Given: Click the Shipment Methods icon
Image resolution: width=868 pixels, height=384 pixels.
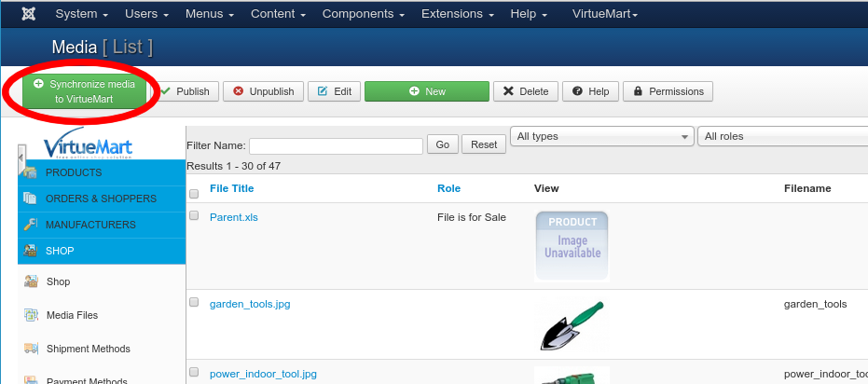Looking at the screenshot, I should (x=30, y=349).
